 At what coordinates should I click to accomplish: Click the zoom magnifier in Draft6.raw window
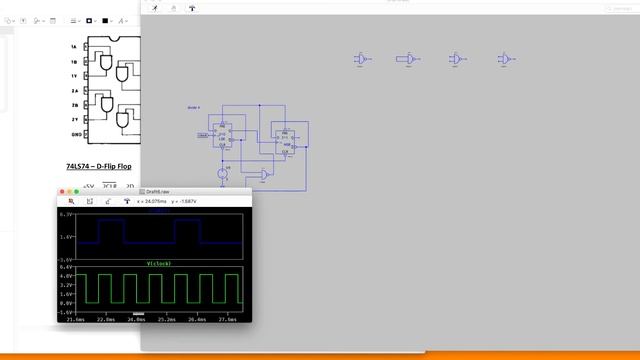71,201
